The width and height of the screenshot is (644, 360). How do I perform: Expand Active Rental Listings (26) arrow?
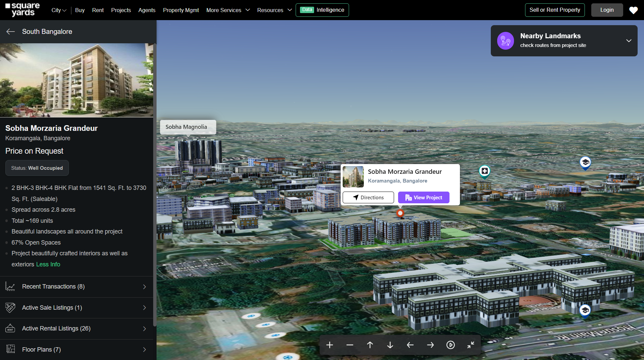click(144, 329)
